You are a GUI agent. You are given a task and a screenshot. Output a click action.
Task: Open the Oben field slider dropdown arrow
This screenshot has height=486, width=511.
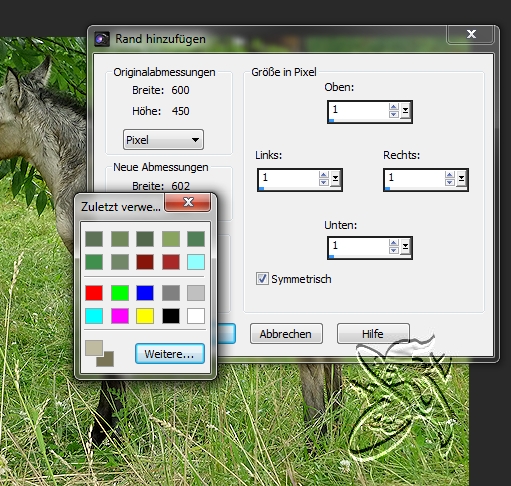coord(405,111)
